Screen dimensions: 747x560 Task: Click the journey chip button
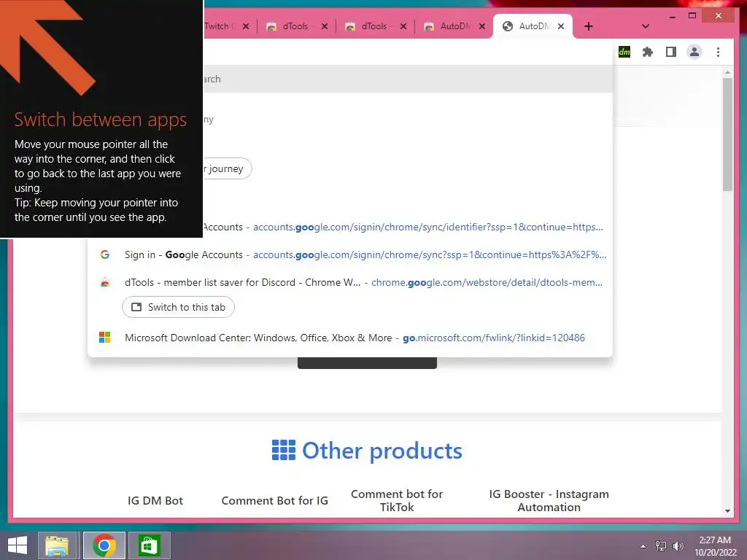[227, 168]
